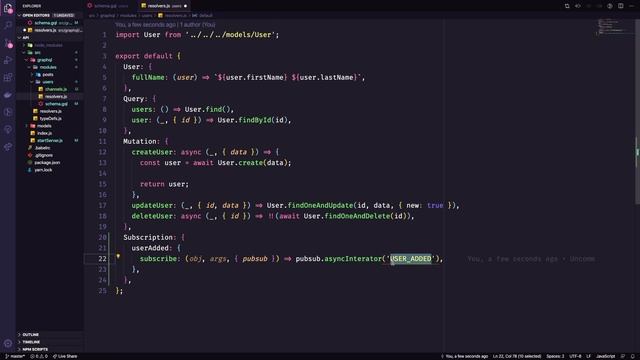640x360 pixels.
Task: Open the Search view in the activity bar
Action: pos(8,25)
